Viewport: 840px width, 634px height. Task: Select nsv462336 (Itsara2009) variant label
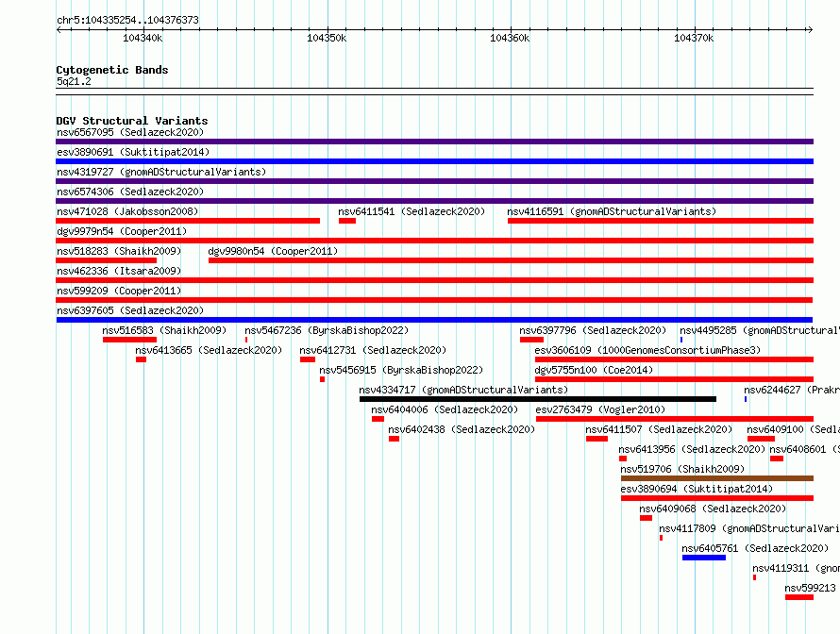point(119,271)
